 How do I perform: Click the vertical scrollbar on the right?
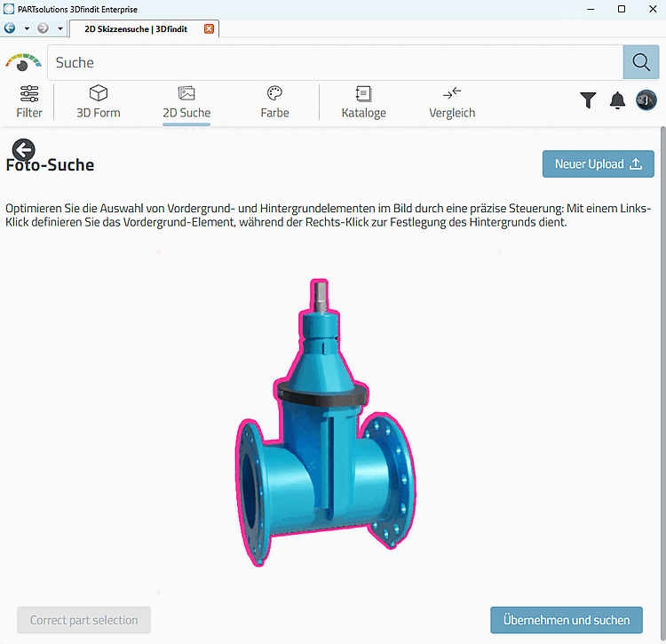663,382
